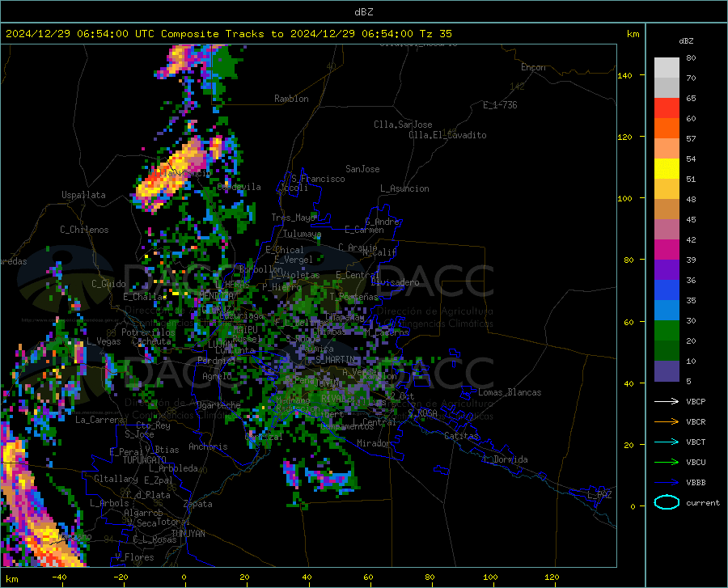Click the cyan VBCT arrow legend icon

(667, 442)
